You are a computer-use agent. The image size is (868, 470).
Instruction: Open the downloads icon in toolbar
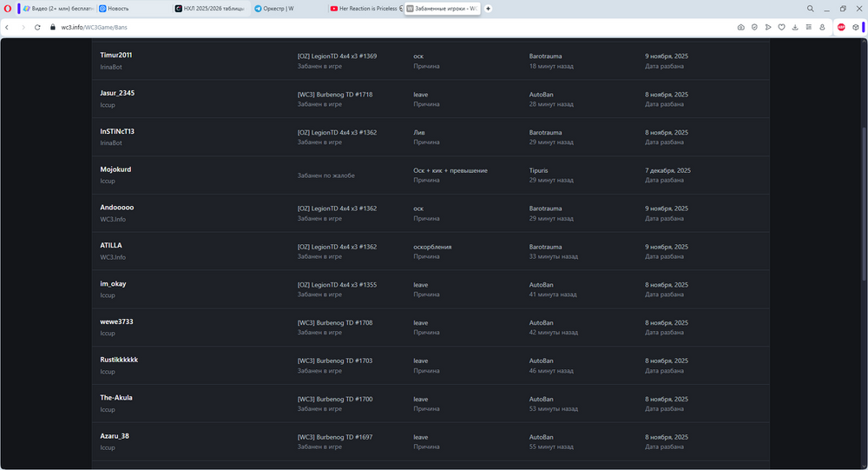[795, 27]
